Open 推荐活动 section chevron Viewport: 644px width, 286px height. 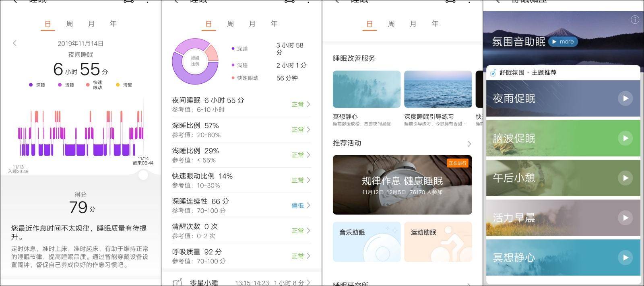[469, 144]
